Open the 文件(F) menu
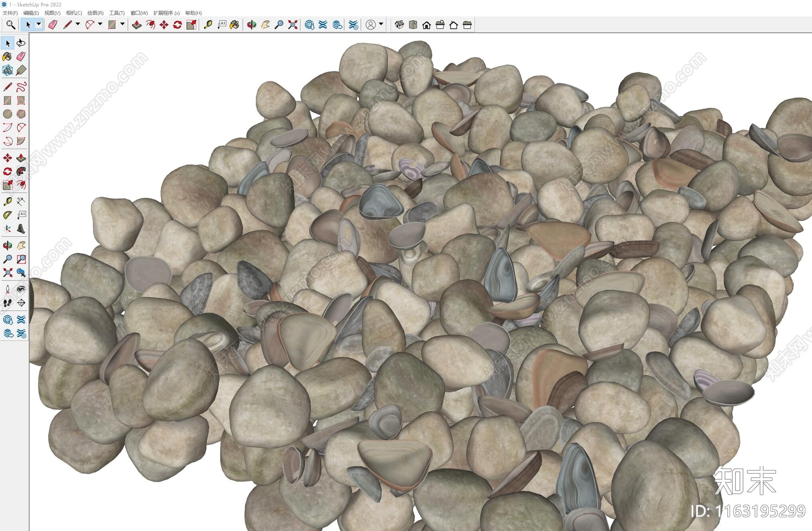 10,13
